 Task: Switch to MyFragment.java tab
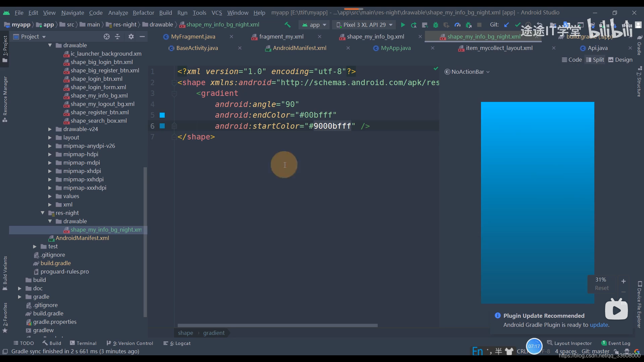[193, 37]
